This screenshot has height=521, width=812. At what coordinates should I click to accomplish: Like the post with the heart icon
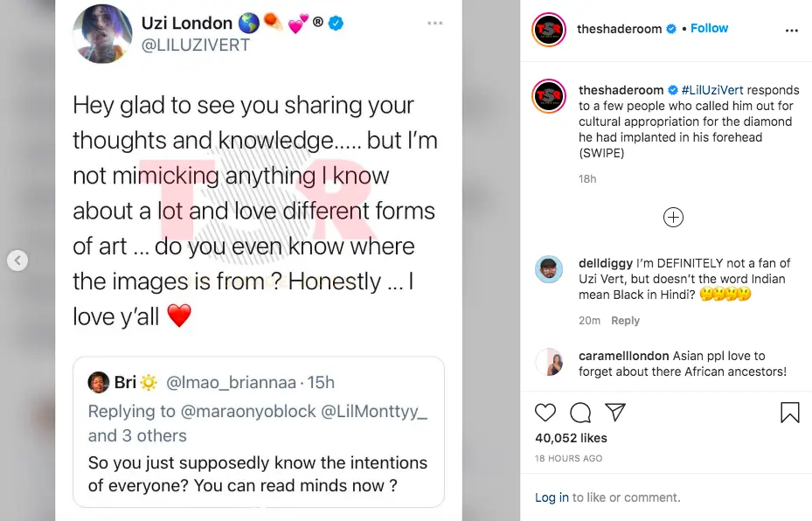coord(545,413)
